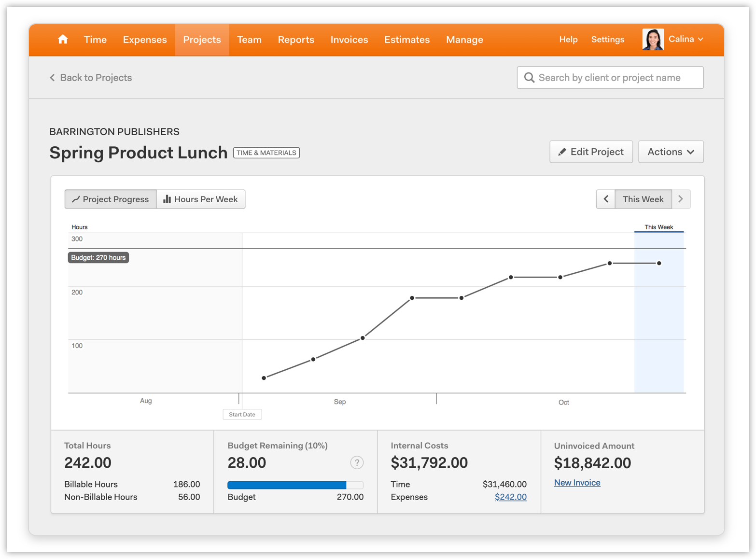Image resolution: width=756 pixels, height=559 pixels.
Task: Open the $242.00 expenses link
Action: (x=510, y=497)
